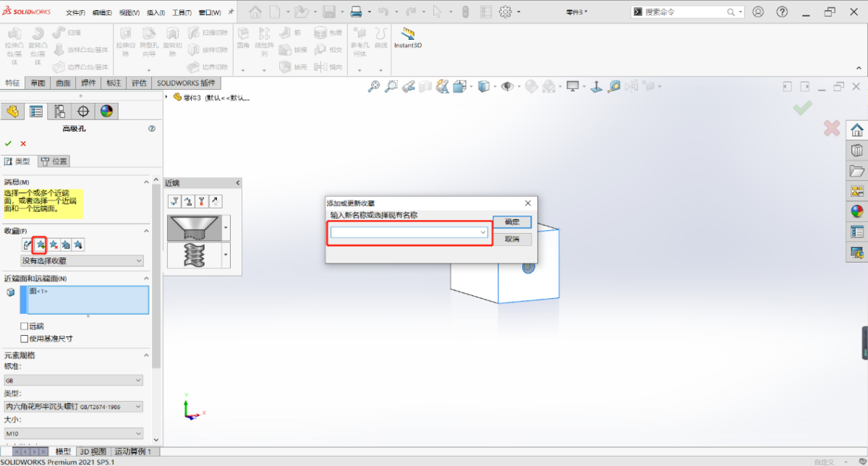Click the Save floppy disk icon
The width and height of the screenshot is (868, 466).
click(x=329, y=12)
